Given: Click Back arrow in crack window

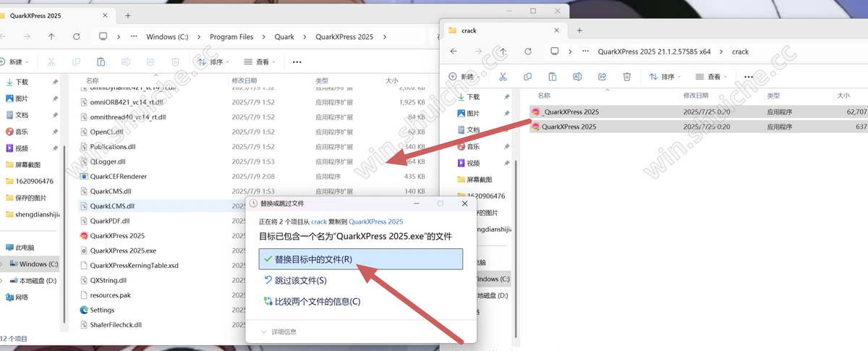Looking at the screenshot, I should 454,51.
